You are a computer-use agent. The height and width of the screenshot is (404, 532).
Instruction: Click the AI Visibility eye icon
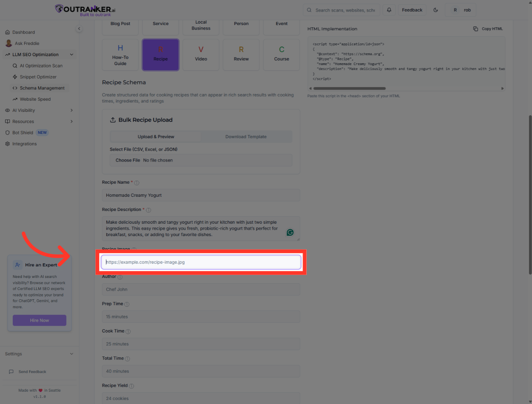coord(7,110)
